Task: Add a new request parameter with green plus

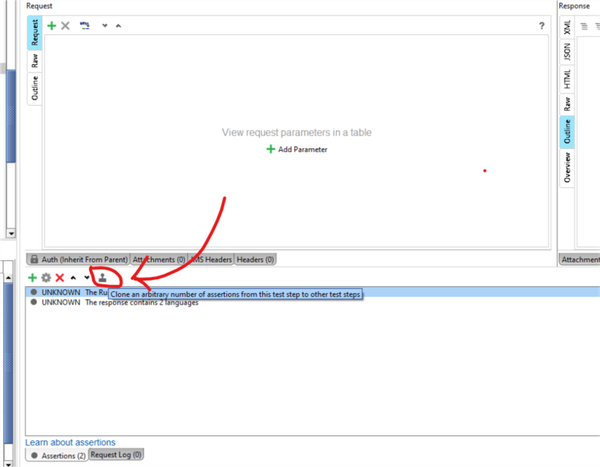Action: point(52,26)
